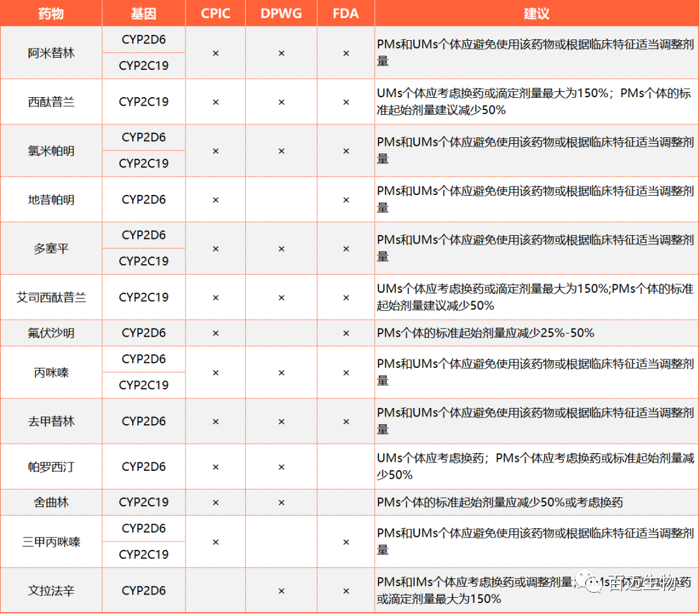This screenshot has width=700, height=614.
Task: Click CYP2D6 in the 三甲丙咪嗪 row
Action: tap(144, 529)
